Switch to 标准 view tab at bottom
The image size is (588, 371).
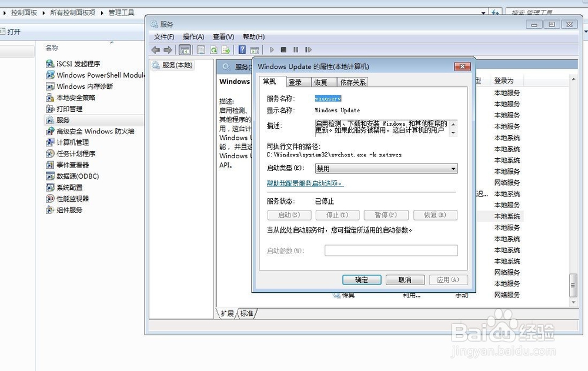coord(246,313)
